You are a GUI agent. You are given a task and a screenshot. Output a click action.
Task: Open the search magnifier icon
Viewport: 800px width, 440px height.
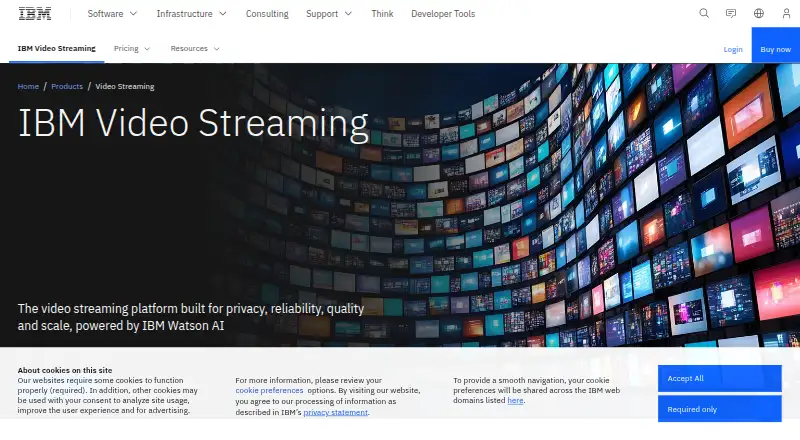coord(704,14)
